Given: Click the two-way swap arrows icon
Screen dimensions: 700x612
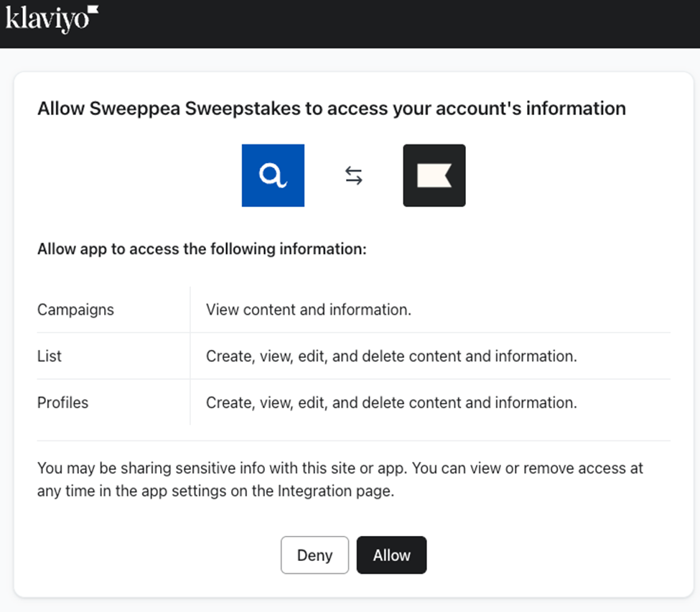Looking at the screenshot, I should (x=353, y=176).
